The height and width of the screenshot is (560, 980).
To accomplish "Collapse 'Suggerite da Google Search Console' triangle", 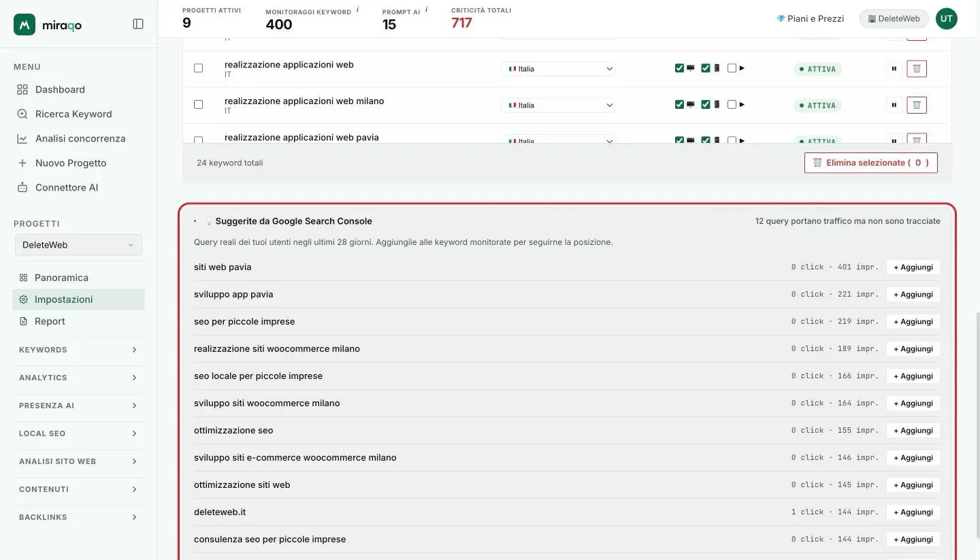I will 195,221.
